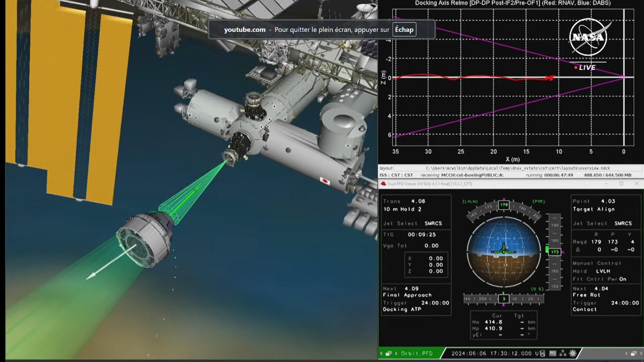
Task: Click the "Trans 4.08" readout
Action: click(404, 201)
